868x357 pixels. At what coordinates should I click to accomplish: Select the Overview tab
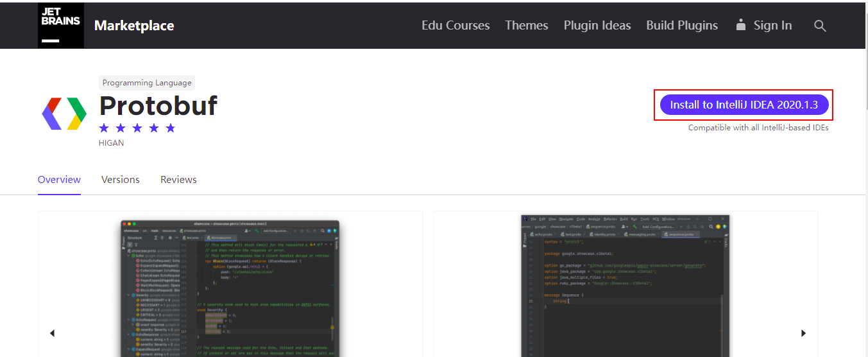tap(59, 180)
